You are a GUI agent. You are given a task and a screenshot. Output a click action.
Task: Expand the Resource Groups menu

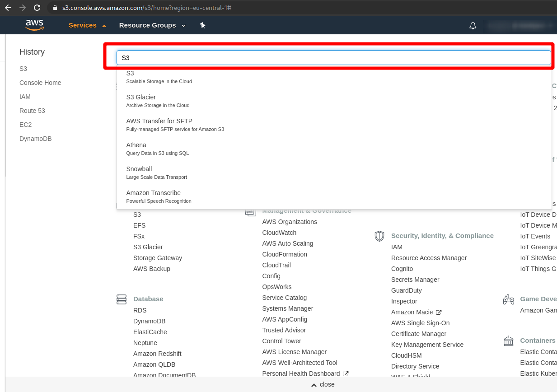pyautogui.click(x=152, y=25)
